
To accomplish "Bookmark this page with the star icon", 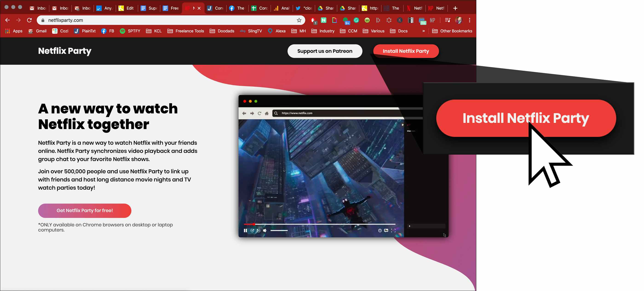I will [x=299, y=20].
